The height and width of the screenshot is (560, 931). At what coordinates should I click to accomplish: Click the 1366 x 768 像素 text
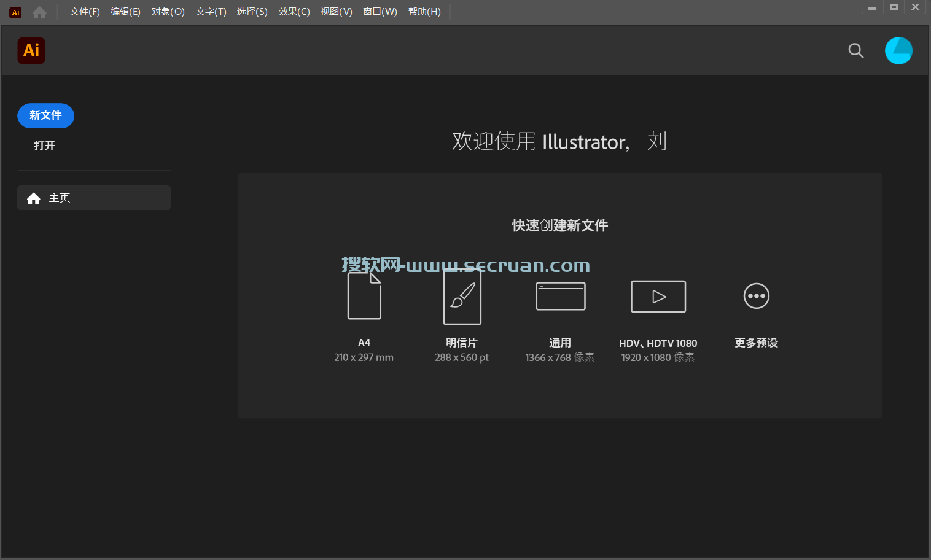560,357
